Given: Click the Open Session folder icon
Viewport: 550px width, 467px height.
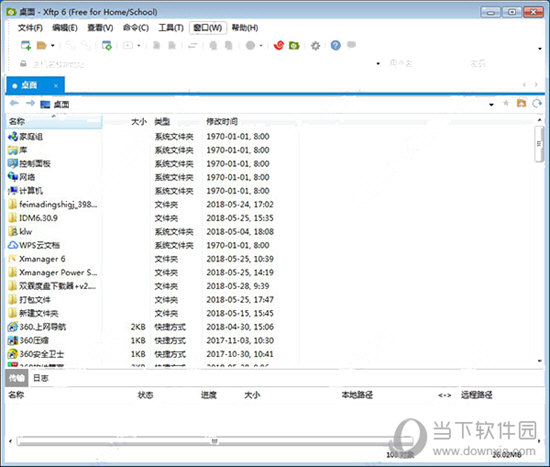Looking at the screenshot, I should [42, 46].
